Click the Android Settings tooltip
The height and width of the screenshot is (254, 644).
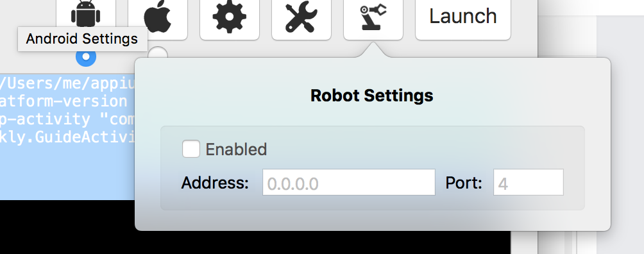pyautogui.click(x=82, y=39)
